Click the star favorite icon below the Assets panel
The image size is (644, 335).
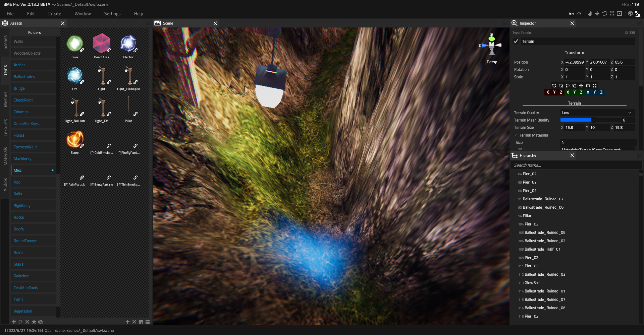click(34, 322)
